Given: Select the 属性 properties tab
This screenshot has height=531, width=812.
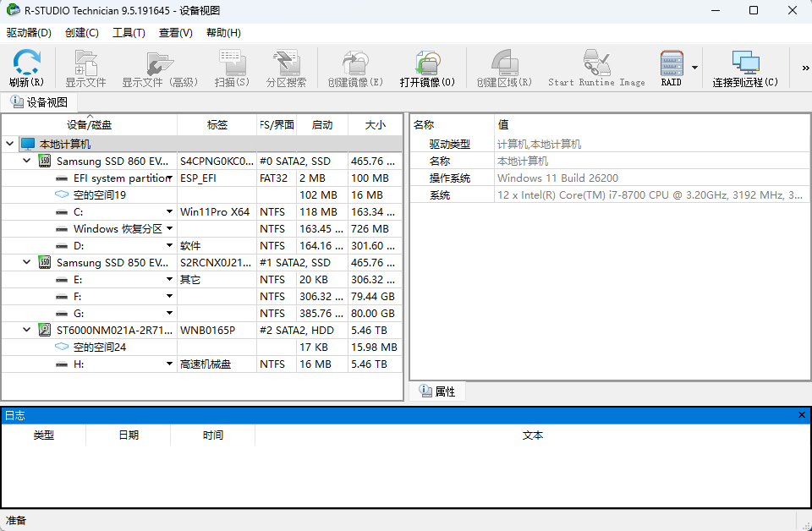Looking at the screenshot, I should (437, 391).
